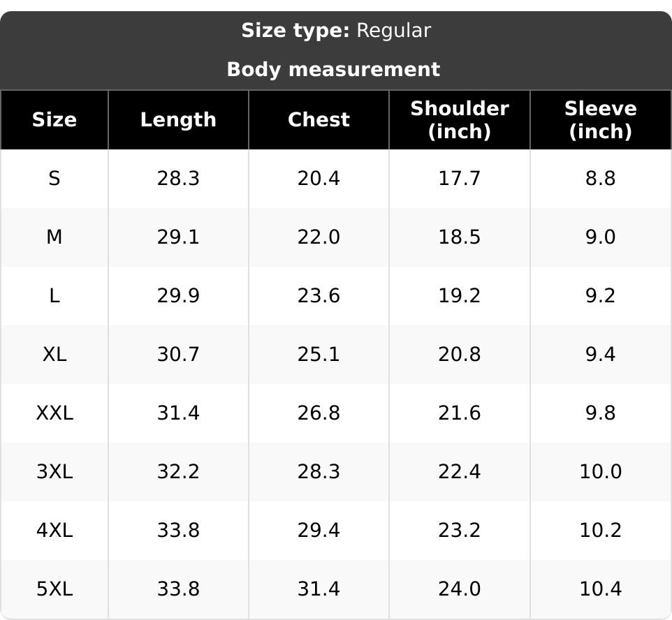Select the XL size row label
672x620 pixels.
[54, 355]
